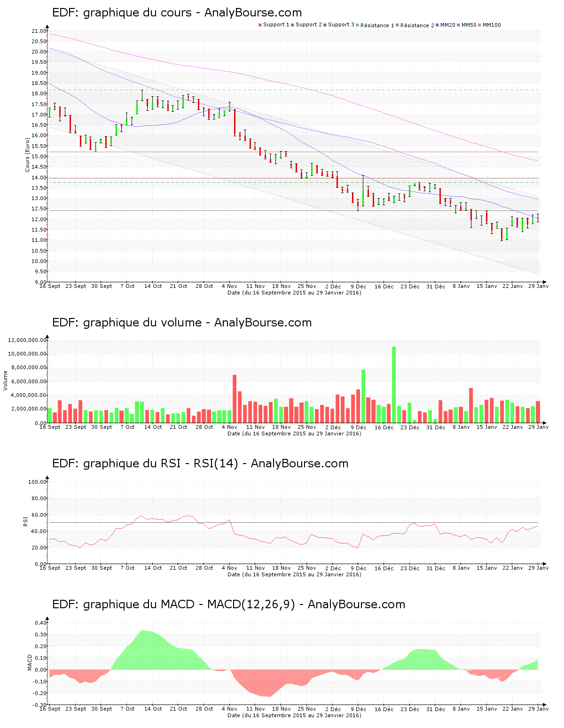Click the tall green 9 Déc volume bar

pyautogui.click(x=363, y=396)
